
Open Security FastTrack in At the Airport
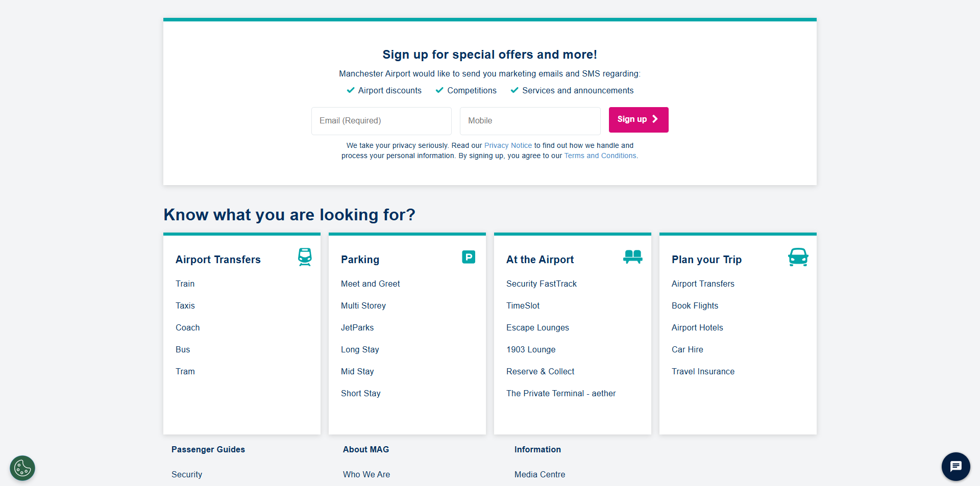tap(541, 284)
